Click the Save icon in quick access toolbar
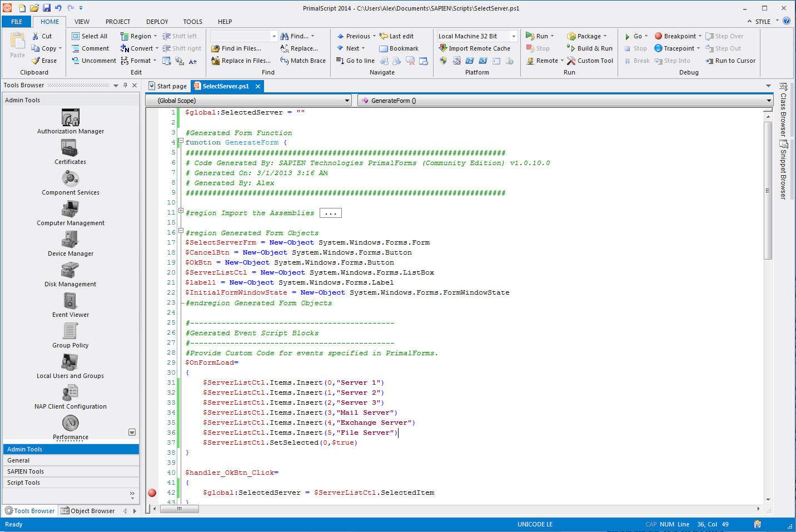 click(x=47, y=8)
